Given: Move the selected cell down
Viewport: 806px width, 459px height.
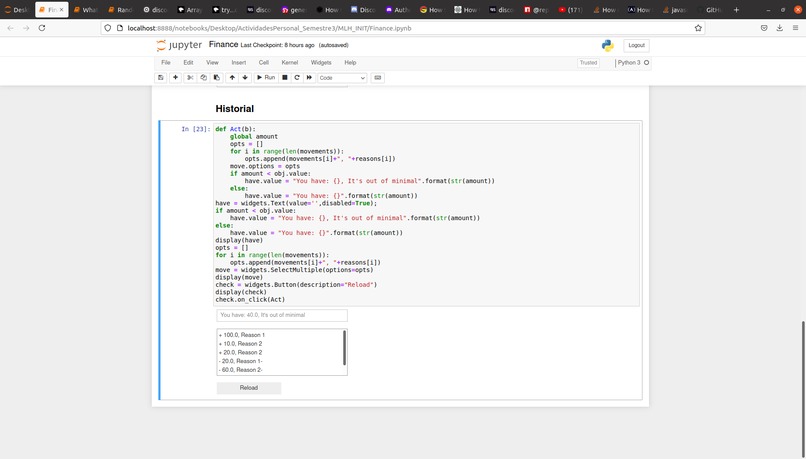Looking at the screenshot, I should (245, 78).
